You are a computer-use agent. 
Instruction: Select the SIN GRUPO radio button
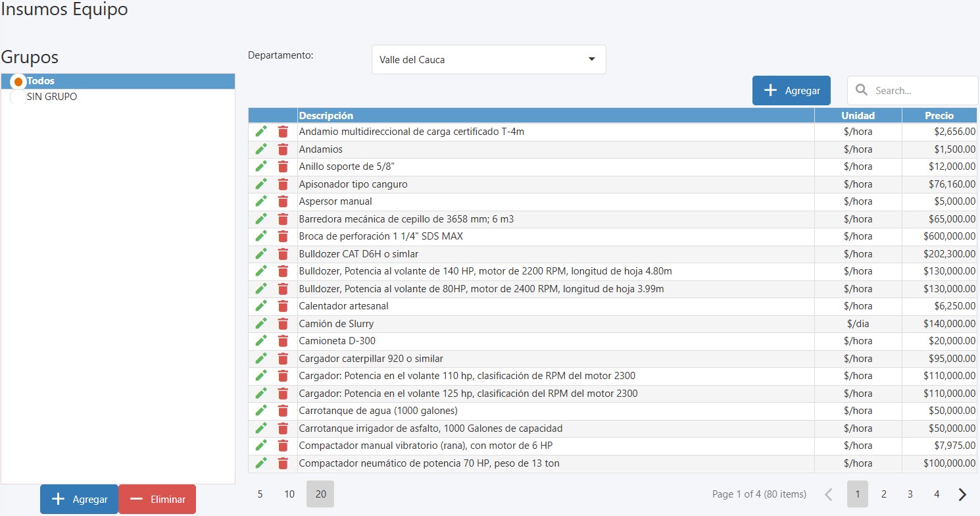tap(18, 97)
